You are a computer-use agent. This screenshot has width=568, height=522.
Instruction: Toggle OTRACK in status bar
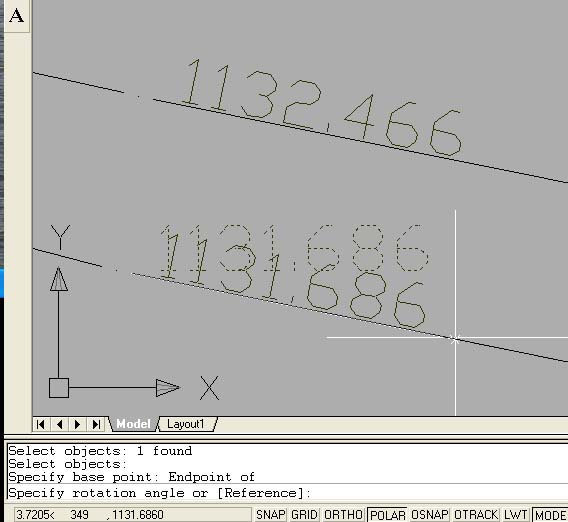(476, 515)
